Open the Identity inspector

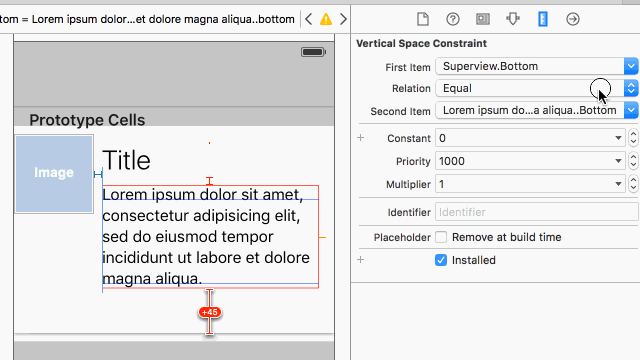click(483, 19)
